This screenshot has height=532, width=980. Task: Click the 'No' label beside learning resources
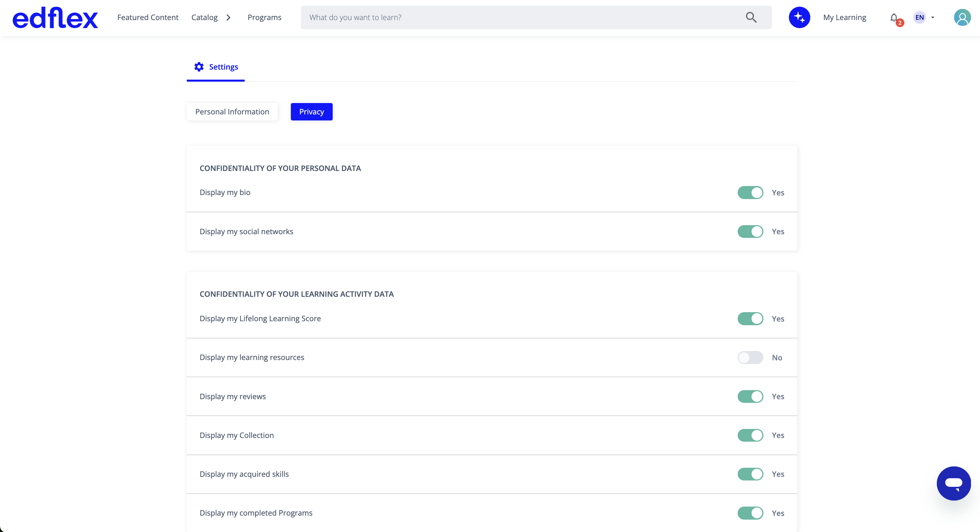click(777, 358)
